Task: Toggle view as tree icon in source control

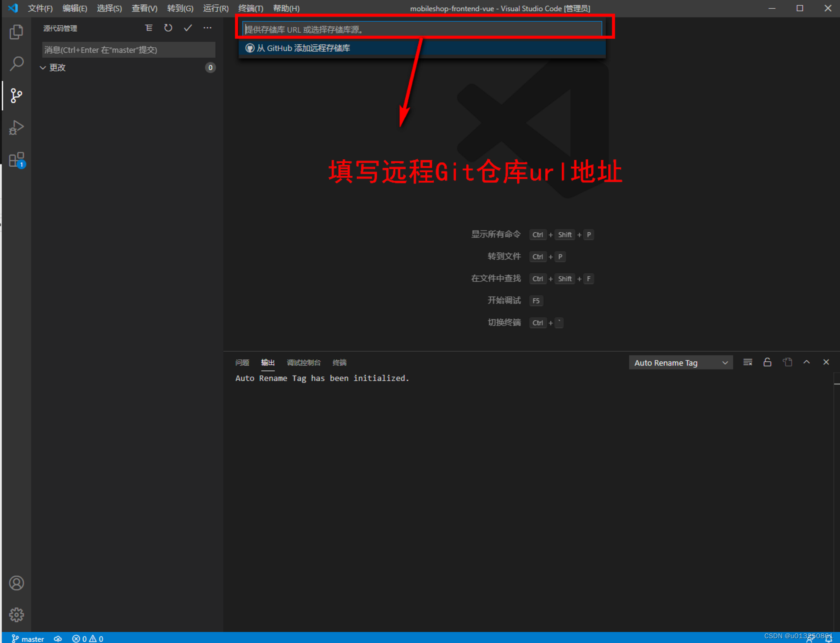Action: 149,28
